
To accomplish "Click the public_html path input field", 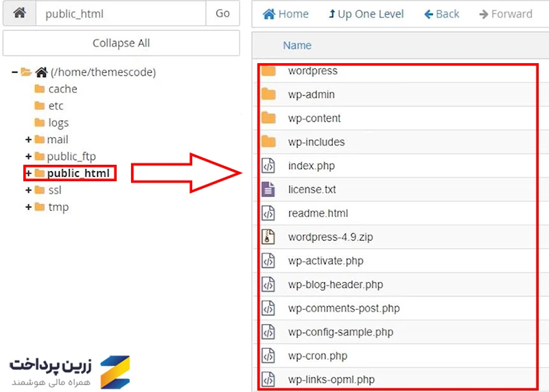I will pyautogui.click(x=121, y=13).
